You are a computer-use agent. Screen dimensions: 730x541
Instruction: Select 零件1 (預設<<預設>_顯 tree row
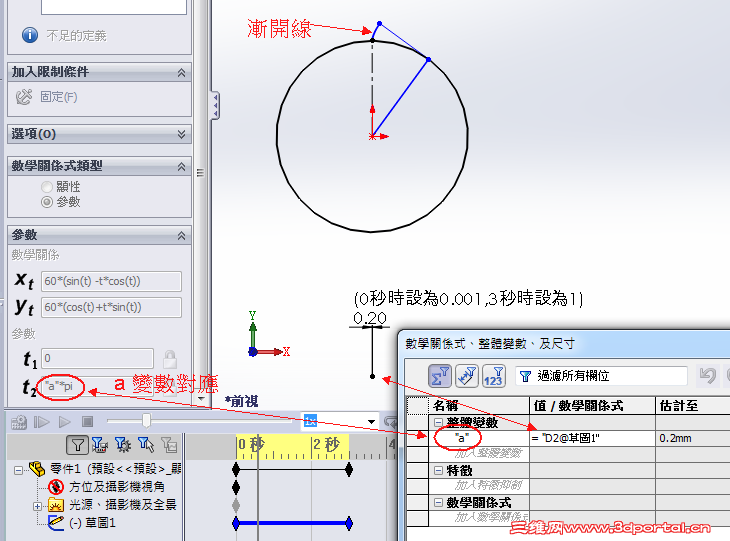pyautogui.click(x=115, y=469)
